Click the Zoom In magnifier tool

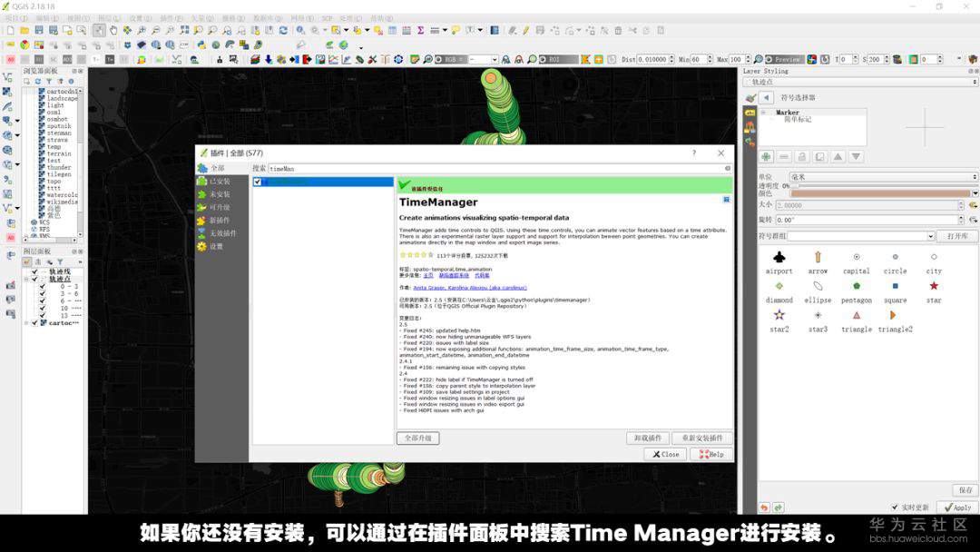point(142,30)
